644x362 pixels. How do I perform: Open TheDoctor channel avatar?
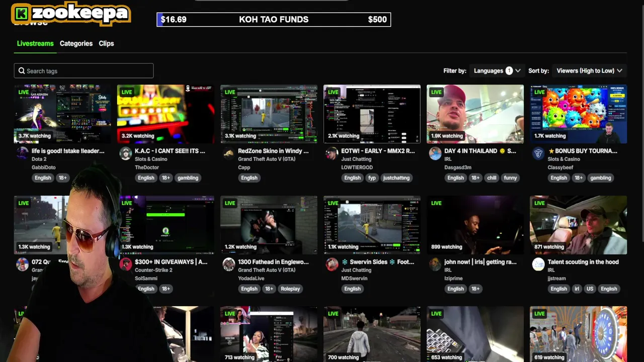(126, 154)
